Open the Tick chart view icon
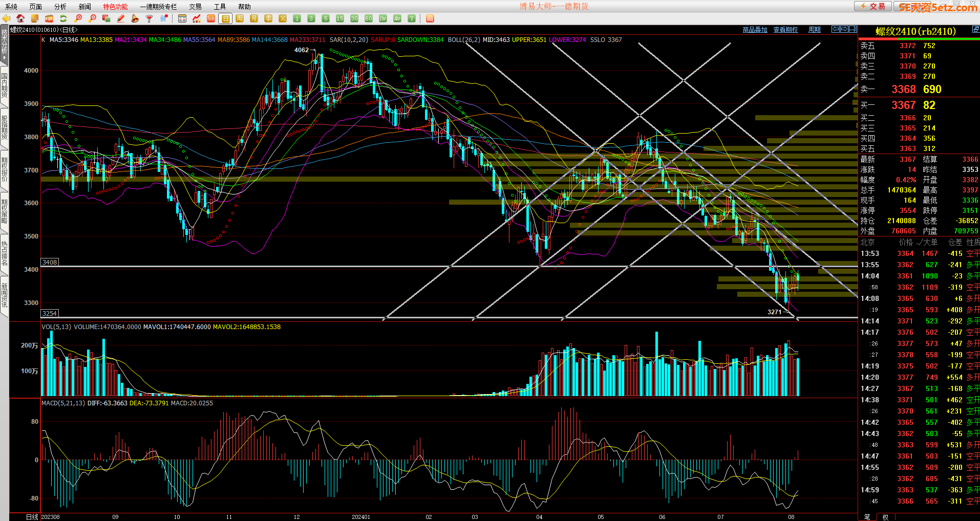 click(211, 18)
